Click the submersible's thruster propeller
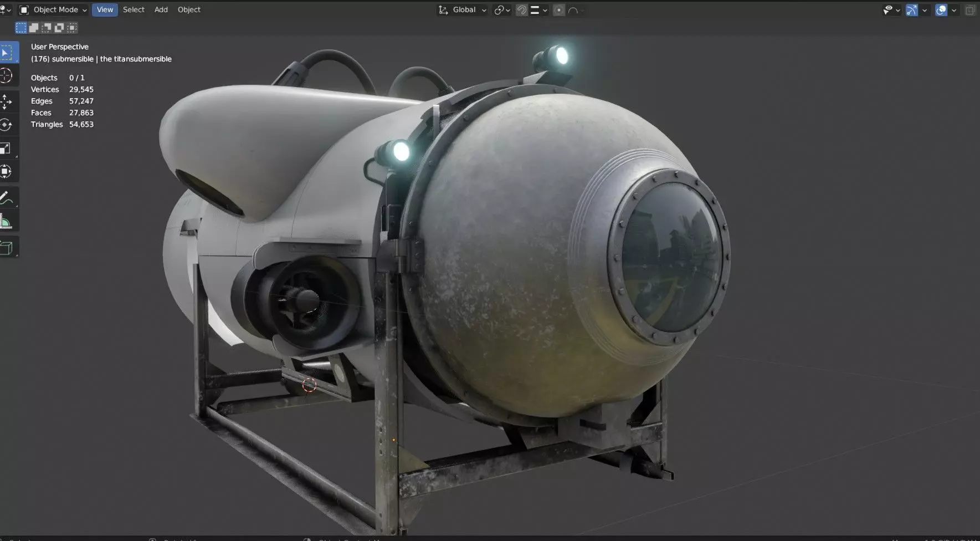Image resolution: width=980 pixels, height=541 pixels. [302, 300]
